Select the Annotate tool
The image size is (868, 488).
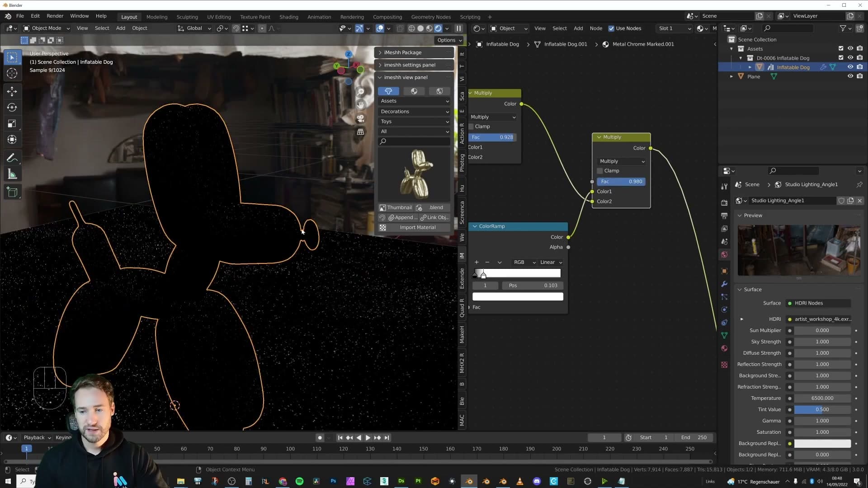point(12,158)
